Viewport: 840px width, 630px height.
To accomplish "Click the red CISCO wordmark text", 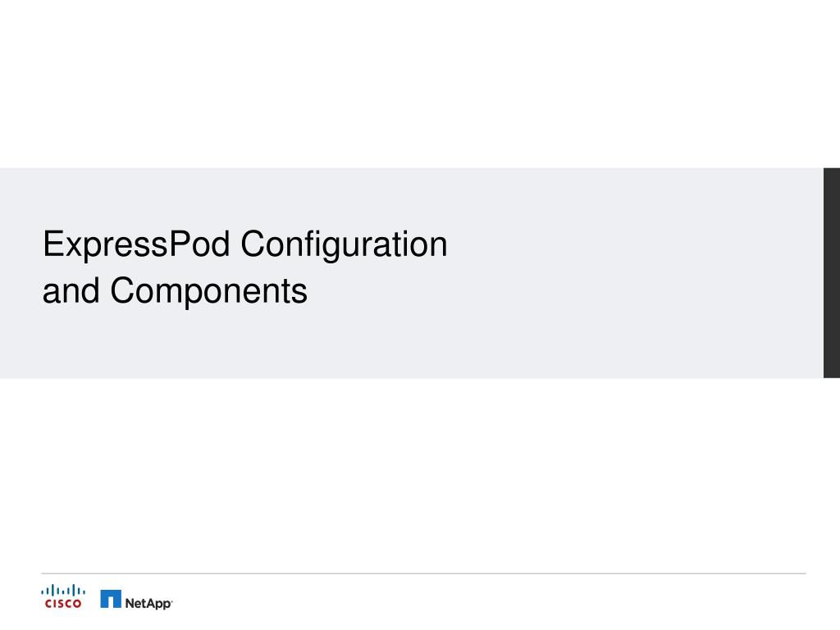I will 63,605.
